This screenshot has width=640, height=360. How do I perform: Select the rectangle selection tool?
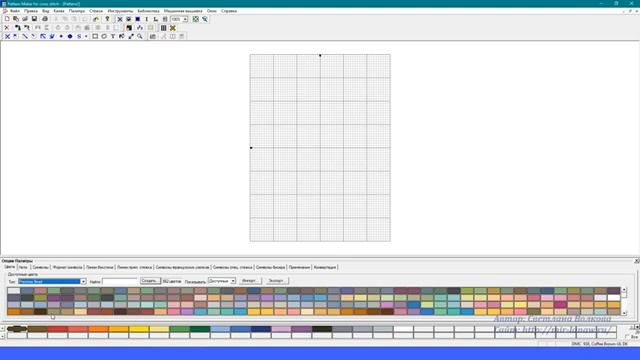click(95, 36)
